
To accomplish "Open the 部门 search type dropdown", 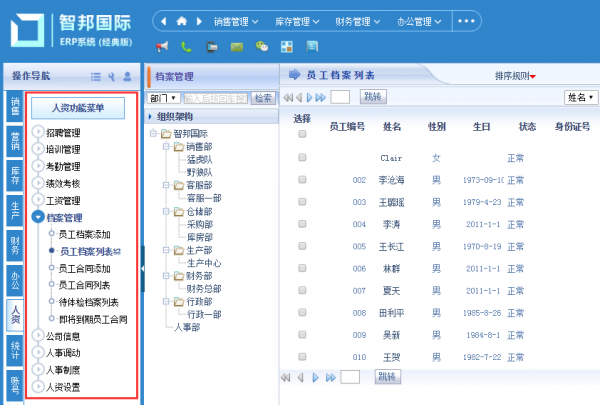I will point(163,98).
